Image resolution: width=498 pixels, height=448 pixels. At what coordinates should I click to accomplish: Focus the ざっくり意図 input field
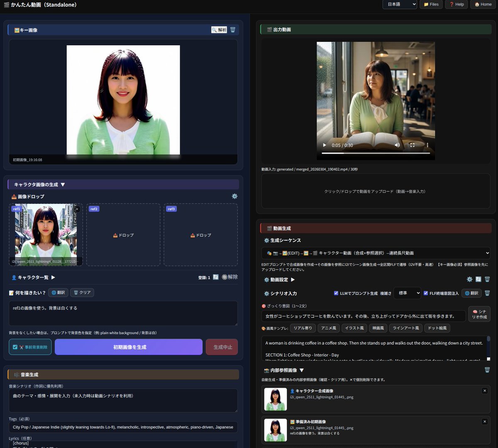364,316
